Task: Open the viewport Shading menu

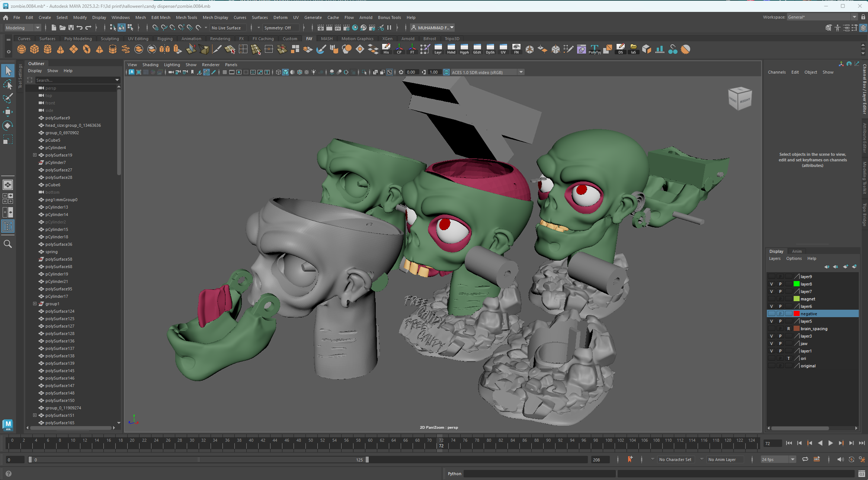Action: coord(150,65)
